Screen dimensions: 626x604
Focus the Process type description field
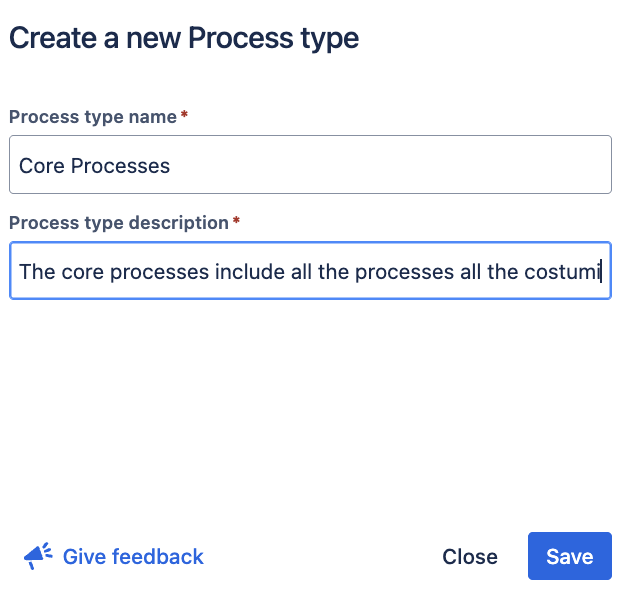point(310,271)
